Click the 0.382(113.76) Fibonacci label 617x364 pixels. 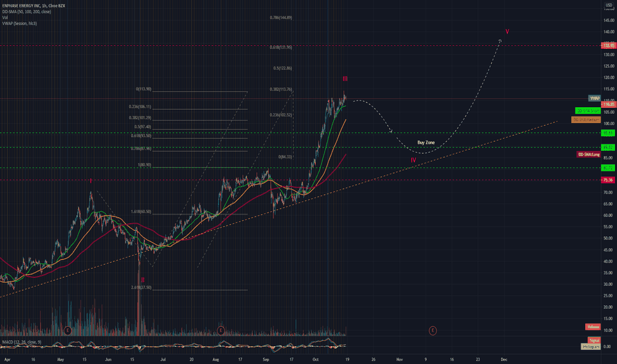tap(281, 89)
